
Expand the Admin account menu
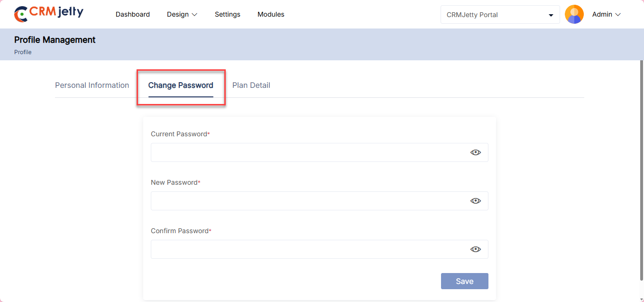tap(606, 14)
